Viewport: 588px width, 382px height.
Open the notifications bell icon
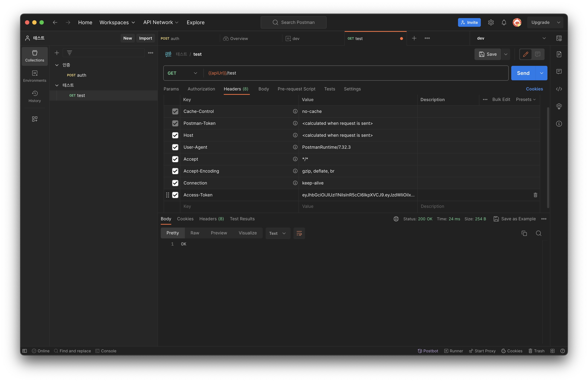tap(504, 22)
